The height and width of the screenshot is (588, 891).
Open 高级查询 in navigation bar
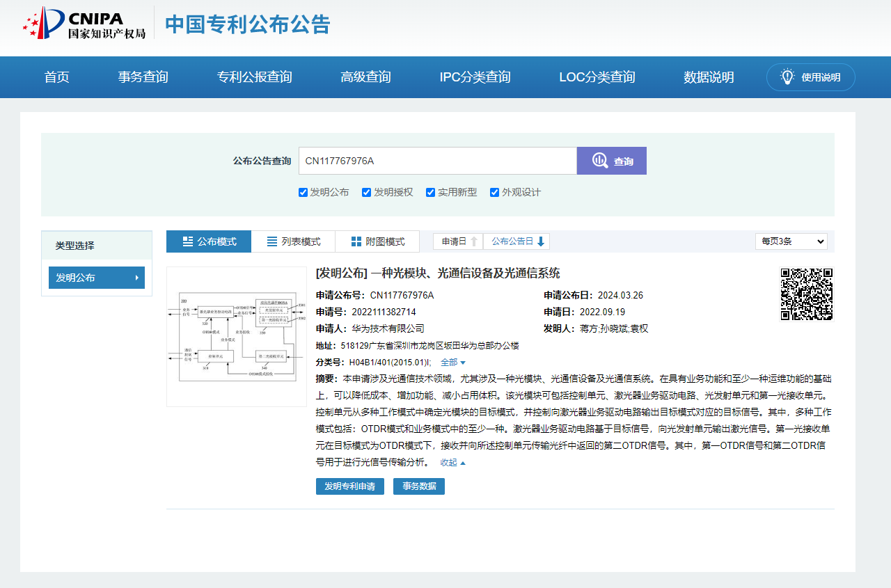(x=365, y=77)
